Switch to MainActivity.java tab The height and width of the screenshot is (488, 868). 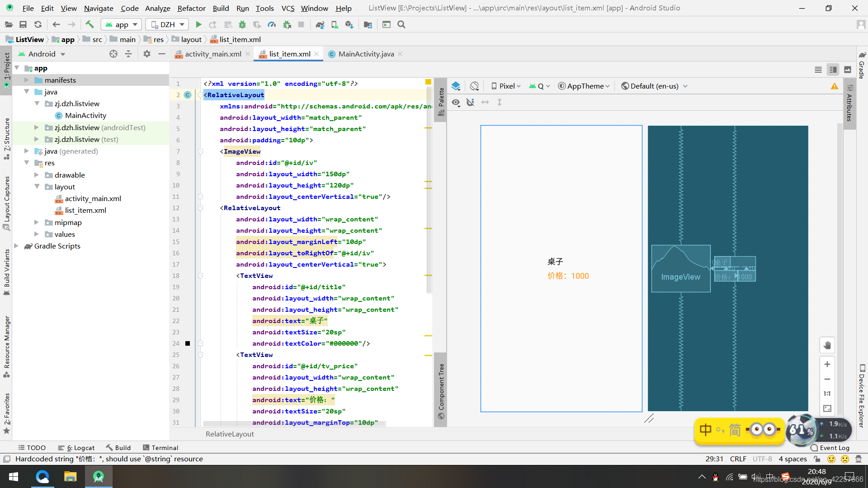[366, 54]
